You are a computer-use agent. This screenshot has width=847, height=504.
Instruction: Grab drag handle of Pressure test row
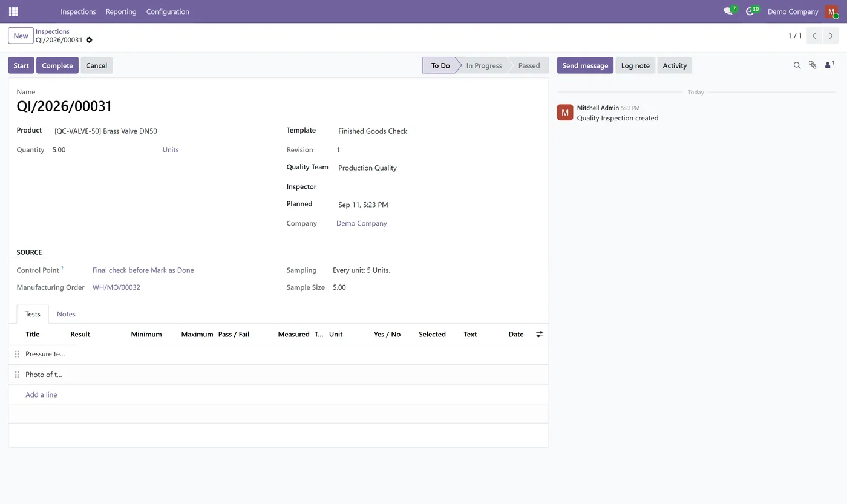coord(17,354)
